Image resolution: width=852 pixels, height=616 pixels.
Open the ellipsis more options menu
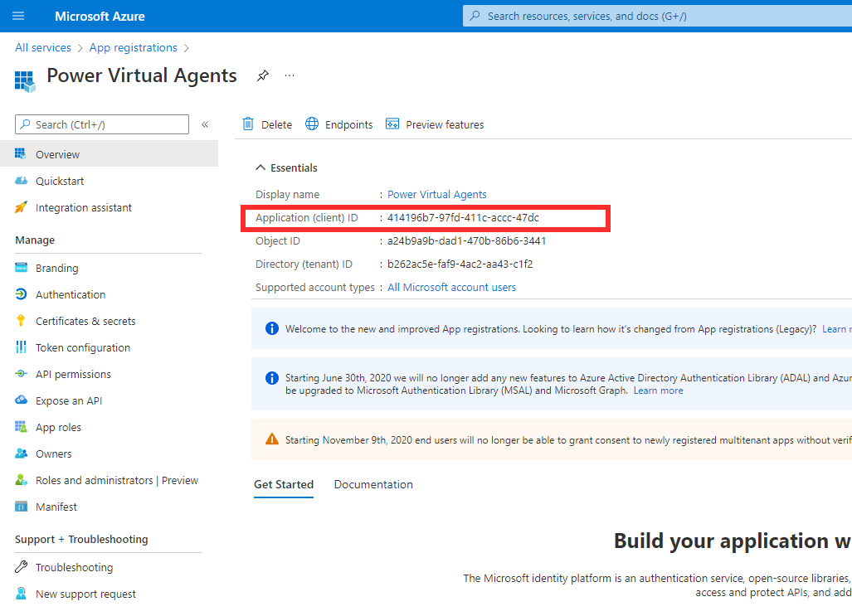coord(290,75)
